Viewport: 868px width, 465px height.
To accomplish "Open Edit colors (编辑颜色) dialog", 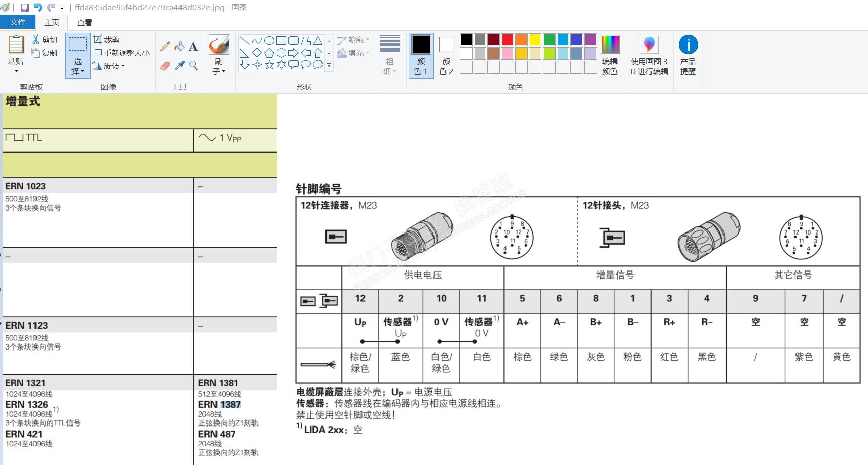I will [610, 55].
